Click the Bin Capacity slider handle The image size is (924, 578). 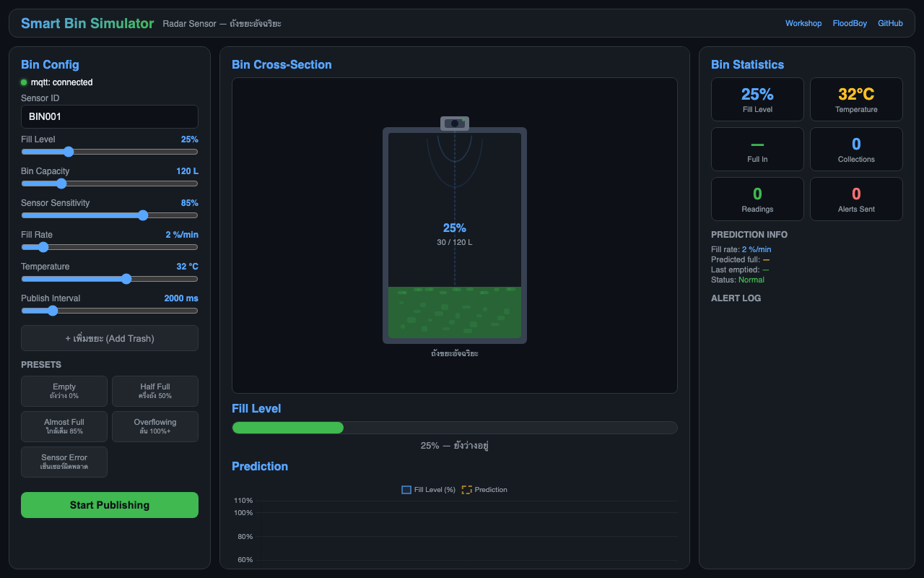coord(61,184)
